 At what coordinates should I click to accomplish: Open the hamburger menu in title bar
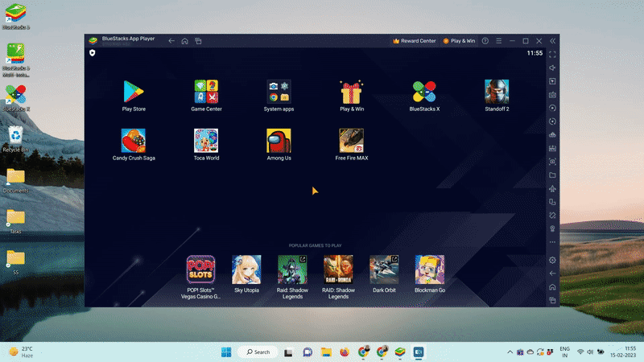[x=498, y=40]
